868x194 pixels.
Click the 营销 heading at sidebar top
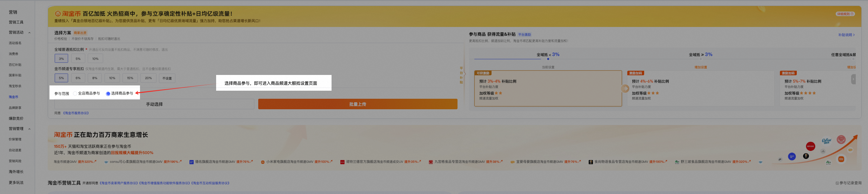click(13, 12)
